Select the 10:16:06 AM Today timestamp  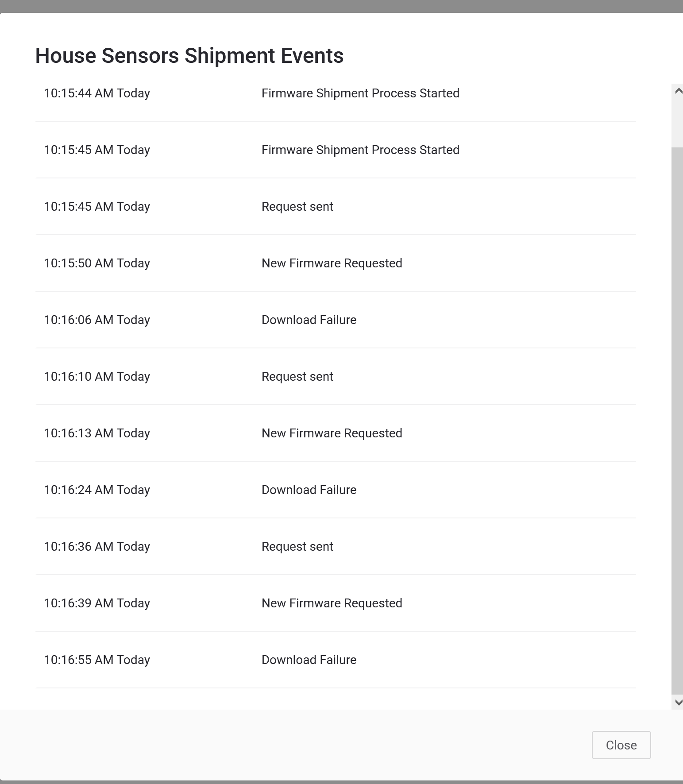pos(97,320)
